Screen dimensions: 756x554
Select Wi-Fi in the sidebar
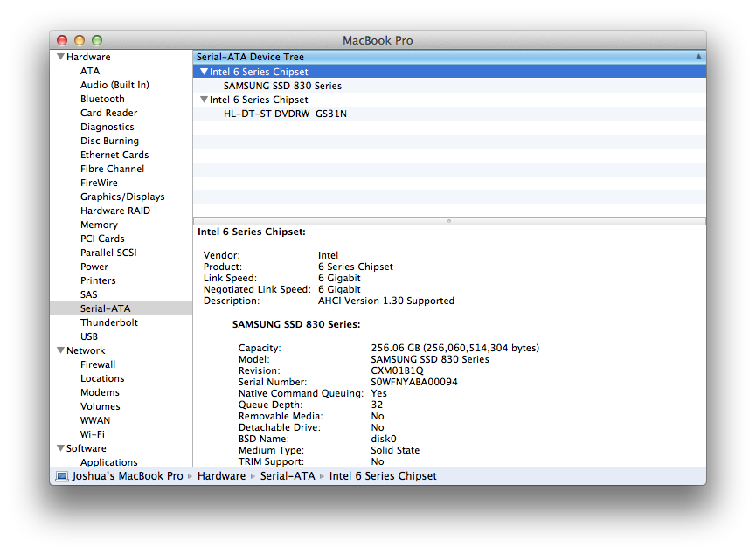point(93,434)
